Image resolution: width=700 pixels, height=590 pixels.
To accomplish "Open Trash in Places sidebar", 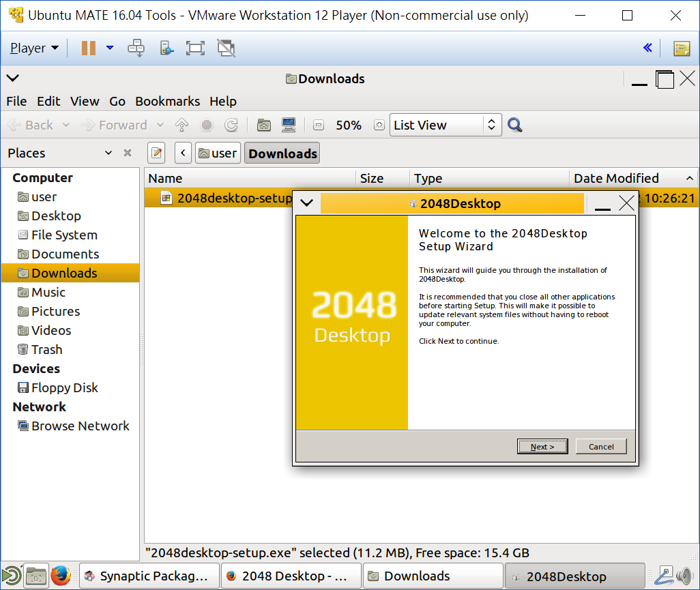I will tap(70, 350).
